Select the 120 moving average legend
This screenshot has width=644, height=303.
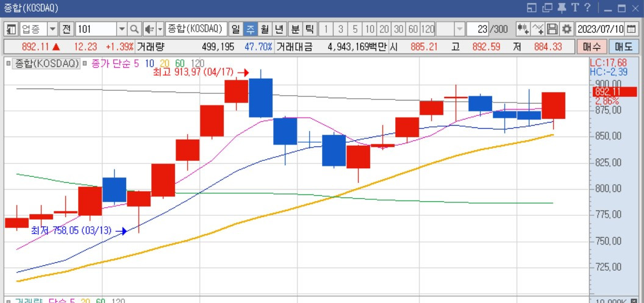pyautogui.click(x=198, y=63)
